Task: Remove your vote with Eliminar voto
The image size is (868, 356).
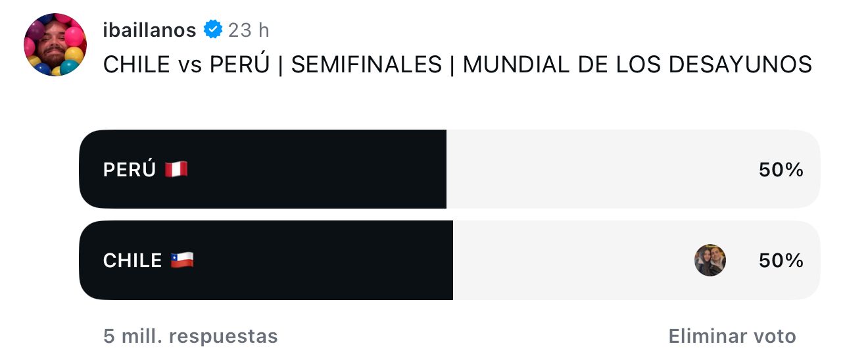Action: [733, 336]
